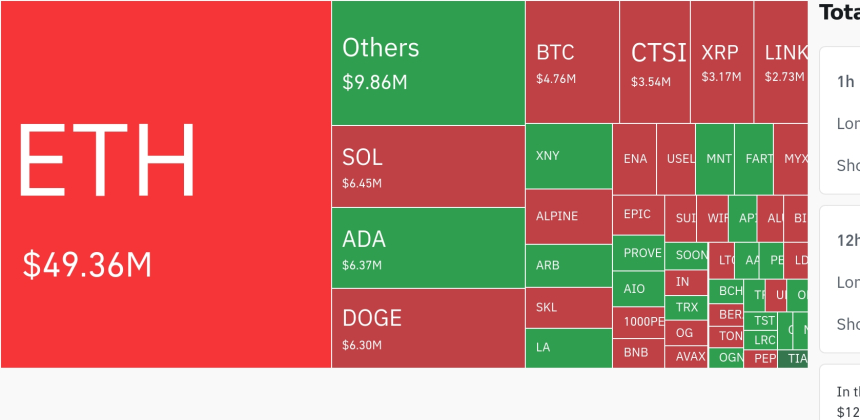Click the AIO green tile
Screen dimensions: 860x420
click(x=638, y=289)
